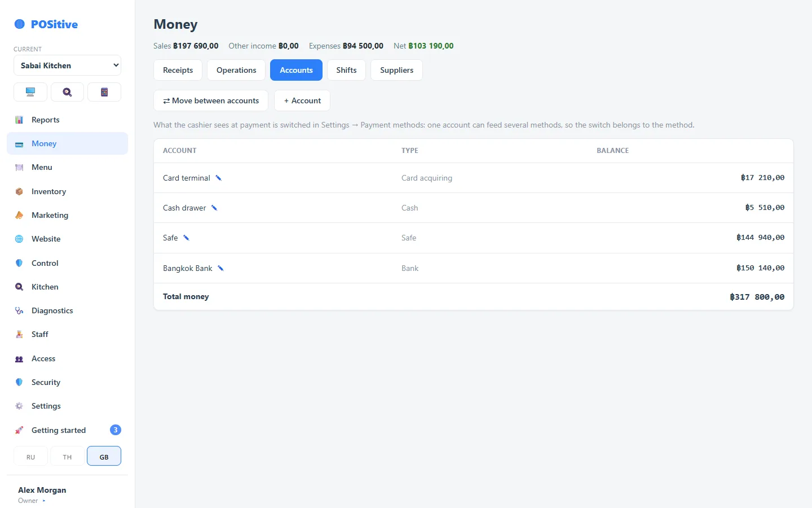Edit the Card terminal account via pencil icon
Image resolution: width=812 pixels, height=508 pixels.
click(x=219, y=178)
